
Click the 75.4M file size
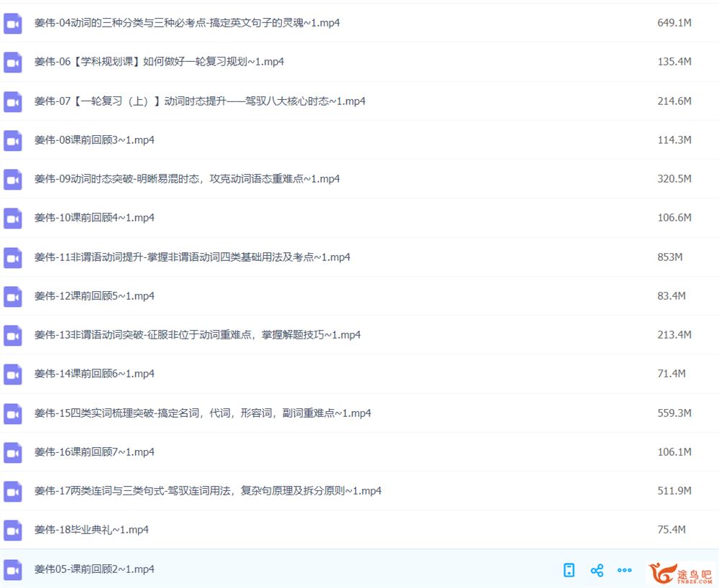coord(672,530)
